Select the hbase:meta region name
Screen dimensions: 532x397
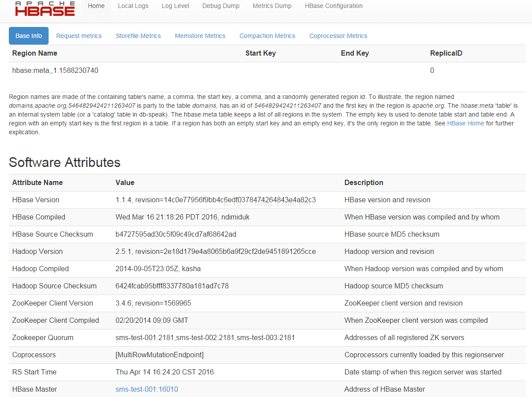coord(55,70)
